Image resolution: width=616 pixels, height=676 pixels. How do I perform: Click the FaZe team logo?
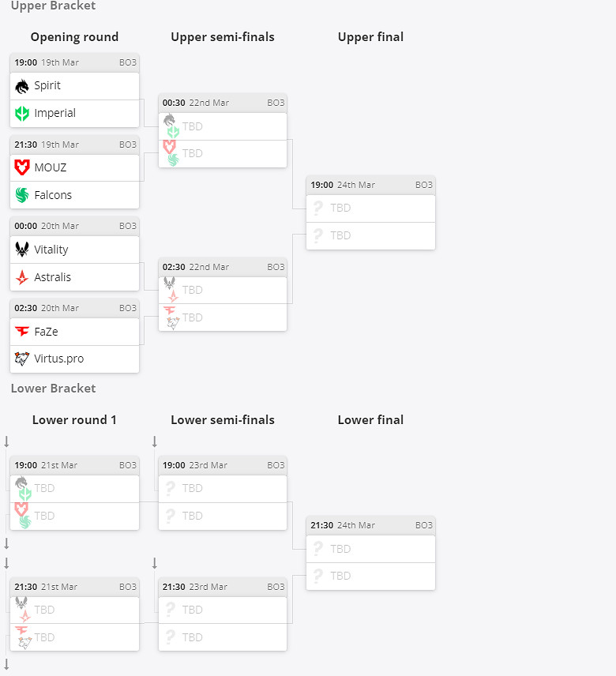(22, 332)
